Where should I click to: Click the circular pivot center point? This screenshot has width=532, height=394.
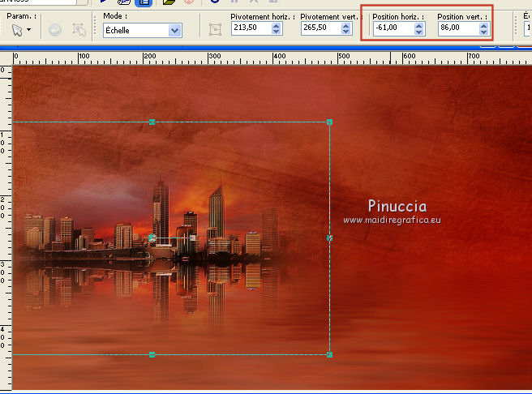tap(152, 238)
